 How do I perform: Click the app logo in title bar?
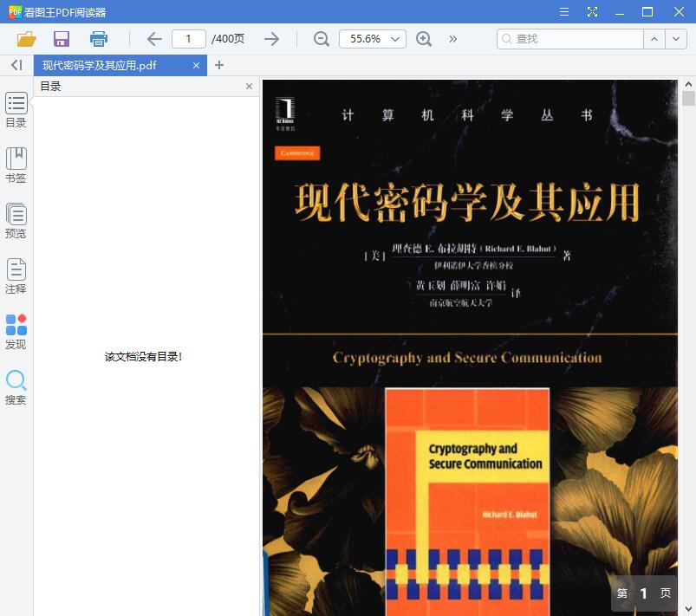click(15, 12)
